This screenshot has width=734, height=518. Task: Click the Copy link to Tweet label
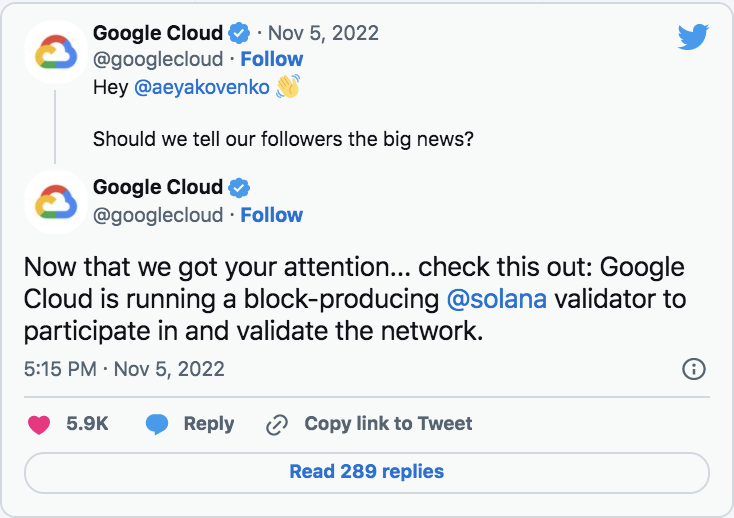pos(388,424)
